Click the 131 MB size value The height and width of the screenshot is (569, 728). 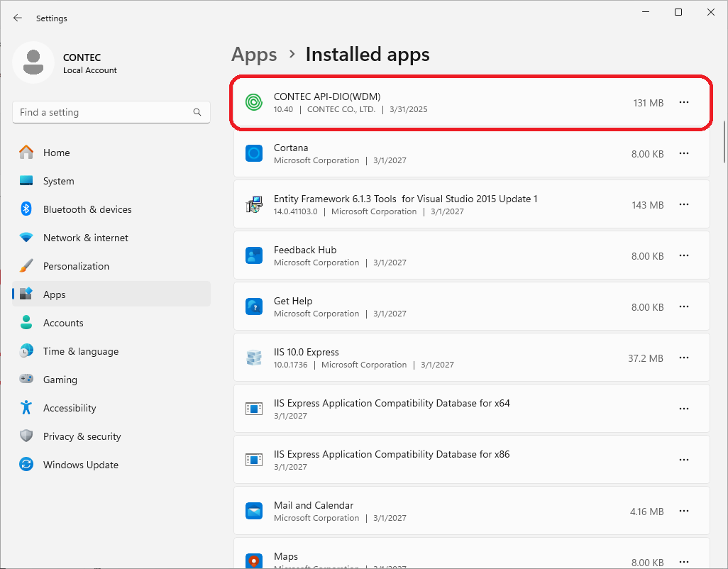click(648, 103)
